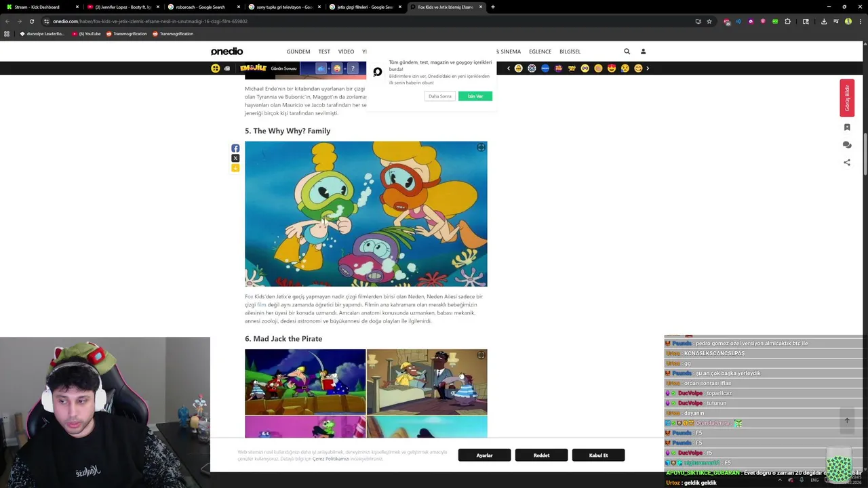This screenshot has height=488, width=868.
Task: Switch to Jennifer Lopez YouTube tab
Action: pos(122,7)
